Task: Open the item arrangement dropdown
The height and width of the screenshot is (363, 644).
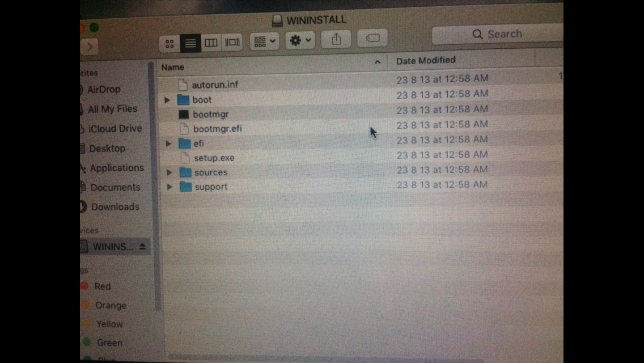Action: 265,41
